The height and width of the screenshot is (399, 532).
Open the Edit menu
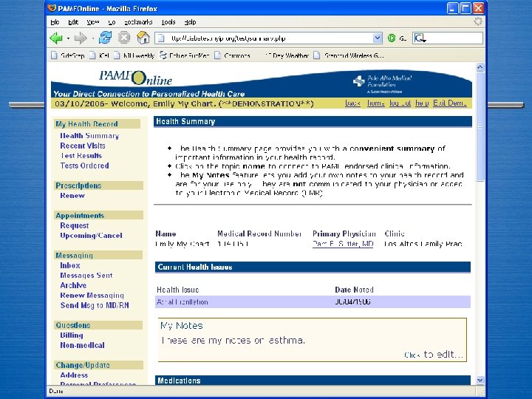click(73, 22)
